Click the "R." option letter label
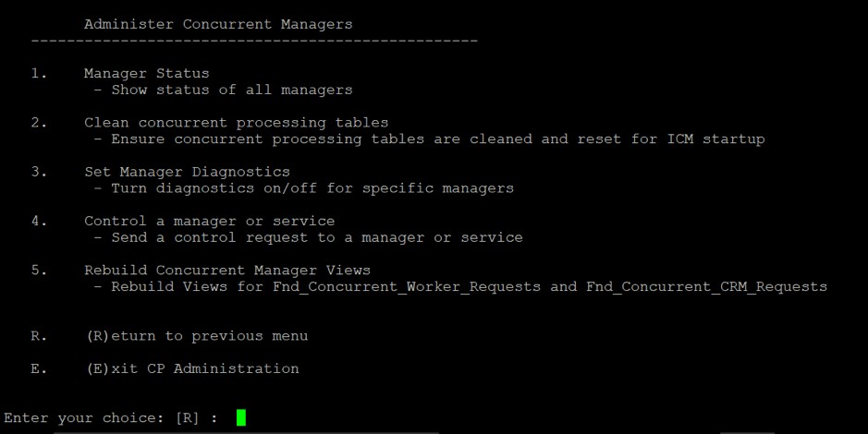The image size is (868, 434). (39, 336)
